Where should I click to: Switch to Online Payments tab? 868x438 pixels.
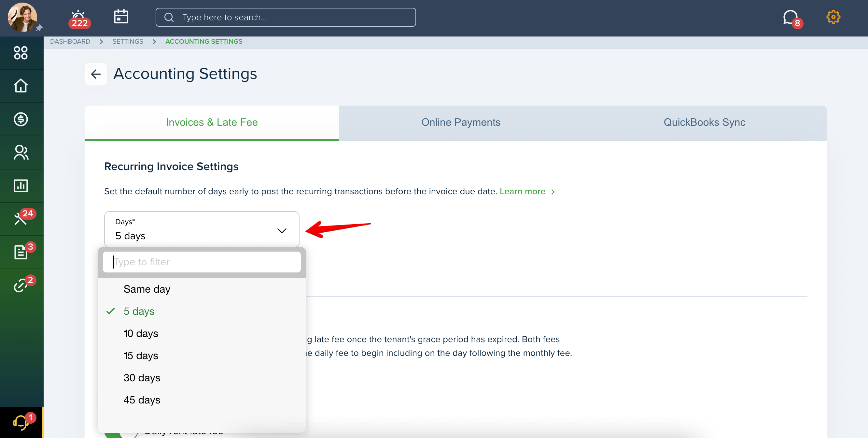(x=461, y=122)
